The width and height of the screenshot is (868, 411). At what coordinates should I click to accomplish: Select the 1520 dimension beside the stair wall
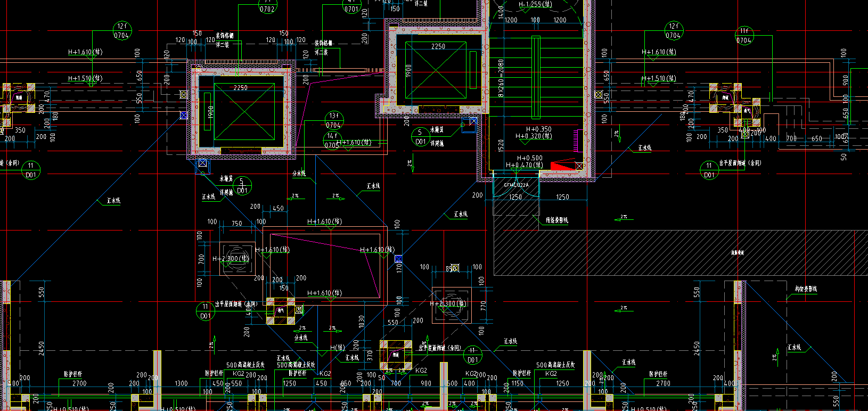pyautogui.click(x=501, y=145)
